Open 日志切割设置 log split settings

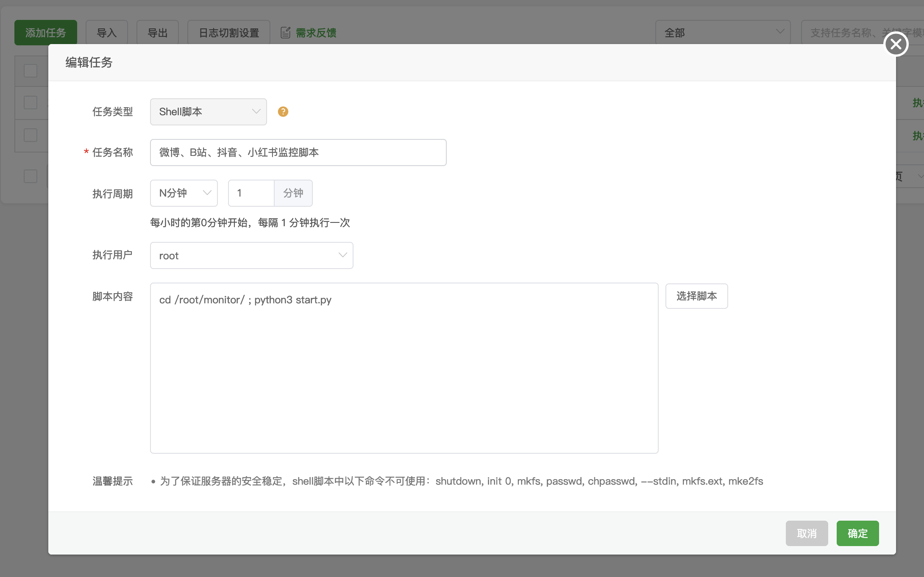tap(228, 32)
